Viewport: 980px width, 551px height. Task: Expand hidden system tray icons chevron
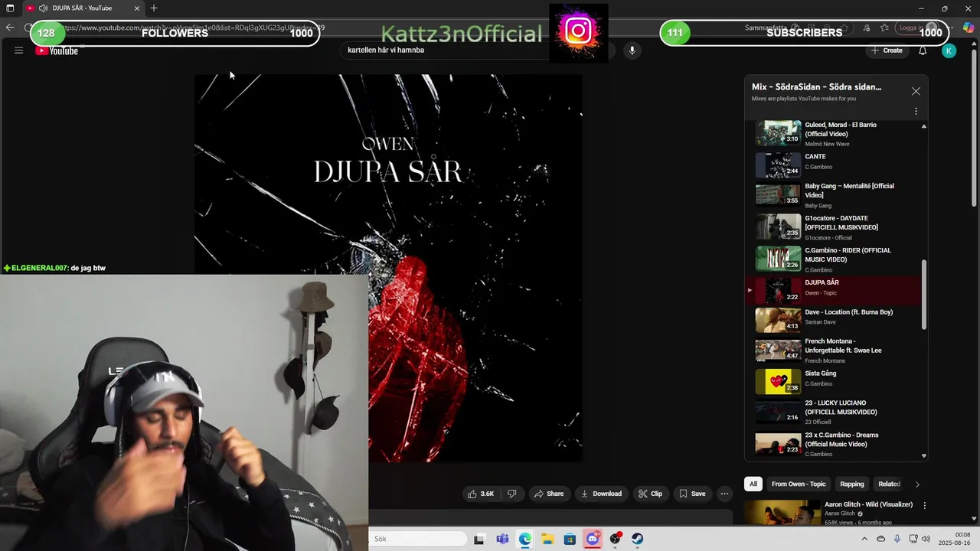(x=865, y=539)
